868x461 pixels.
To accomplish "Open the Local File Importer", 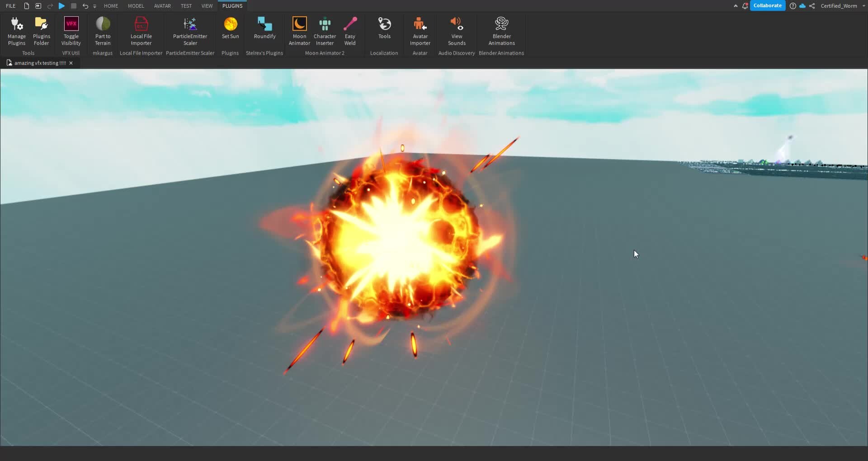I will pos(141,30).
